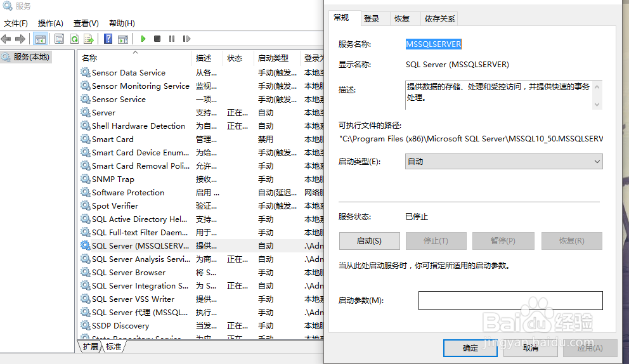The width and height of the screenshot is (629, 364).
Task: Select SQL Server VSS Writer row
Action: [202, 299]
